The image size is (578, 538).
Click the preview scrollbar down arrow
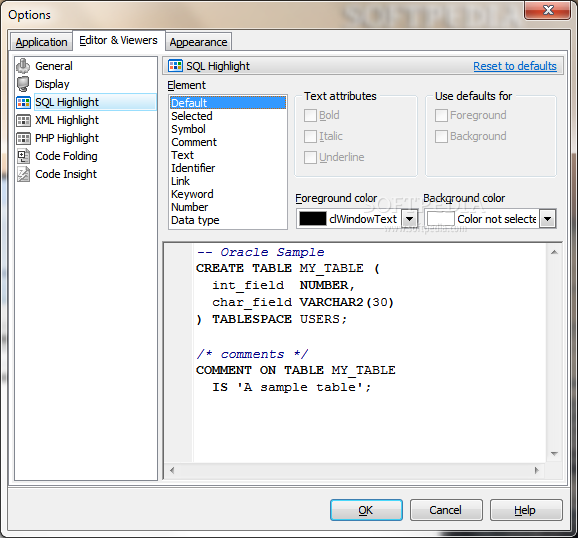[554, 454]
